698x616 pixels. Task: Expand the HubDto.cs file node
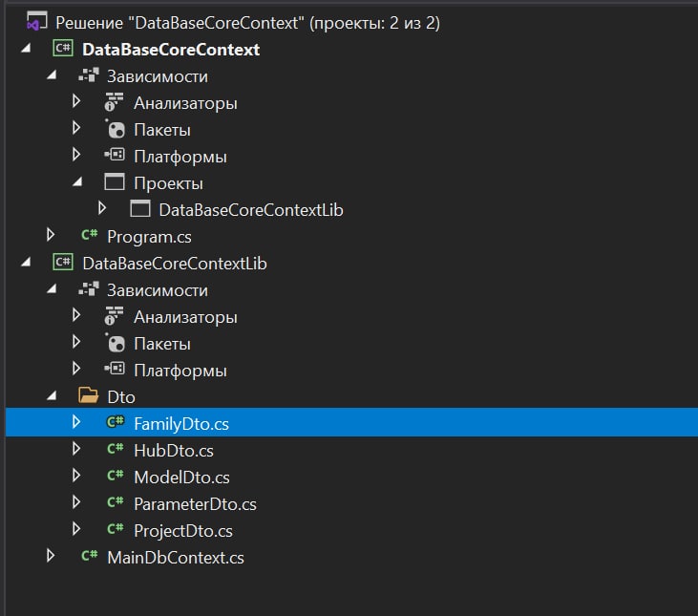point(76,449)
